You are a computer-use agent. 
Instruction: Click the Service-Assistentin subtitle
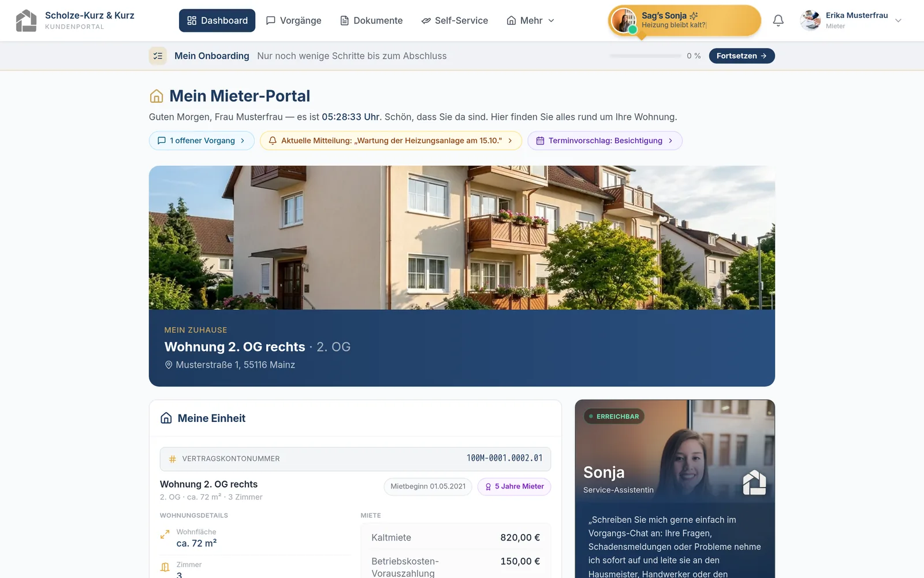(x=619, y=490)
